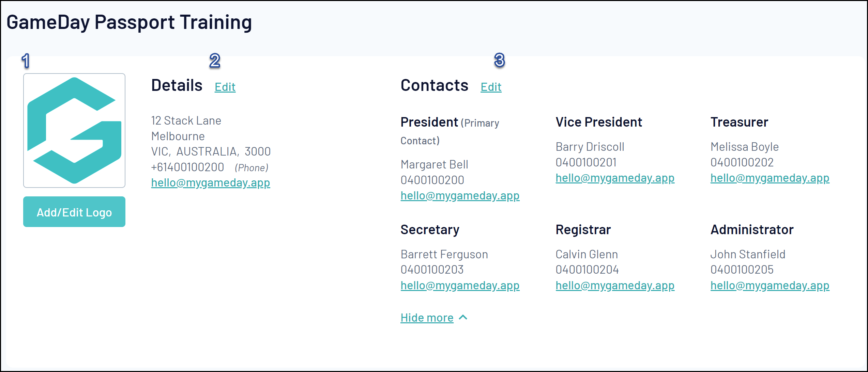Click the organisation phone number +61400100200
The image size is (868, 372).
pos(187,167)
